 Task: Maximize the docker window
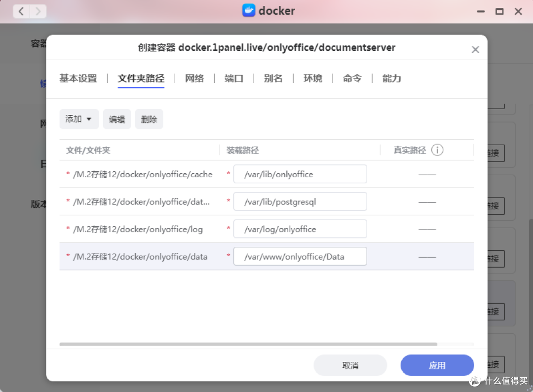499,11
